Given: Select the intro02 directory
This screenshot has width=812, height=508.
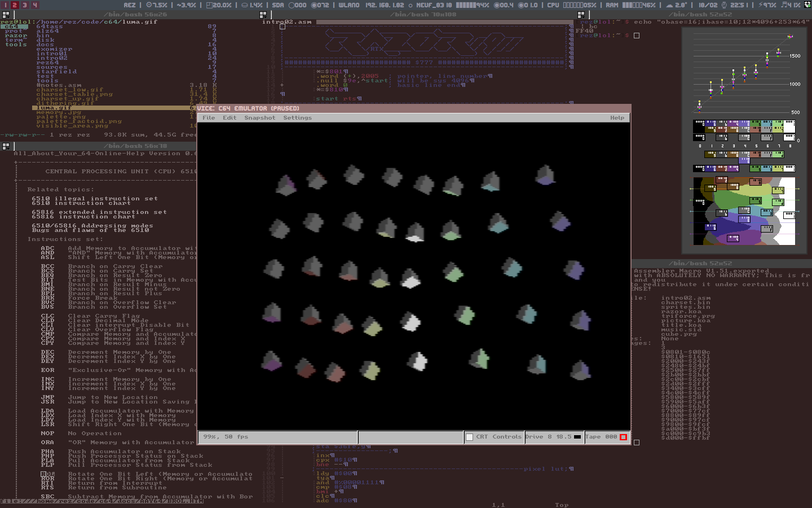Looking at the screenshot, I should pyautogui.click(x=52, y=58).
